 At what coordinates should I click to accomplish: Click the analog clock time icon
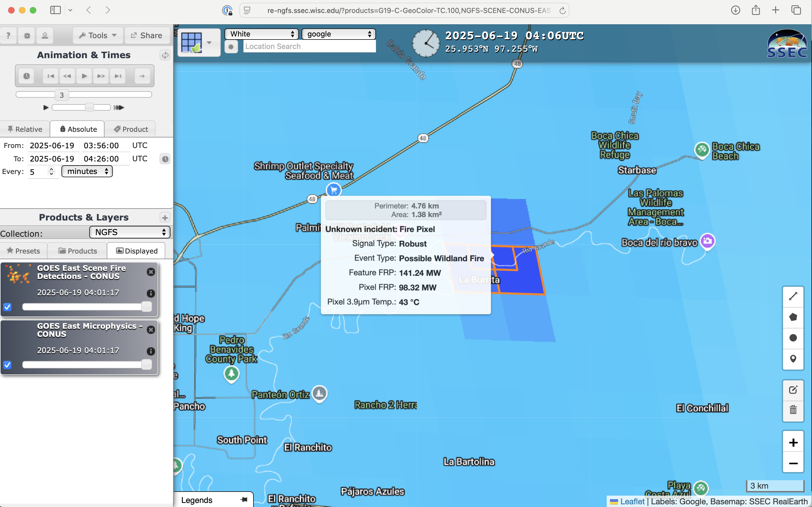click(x=425, y=43)
